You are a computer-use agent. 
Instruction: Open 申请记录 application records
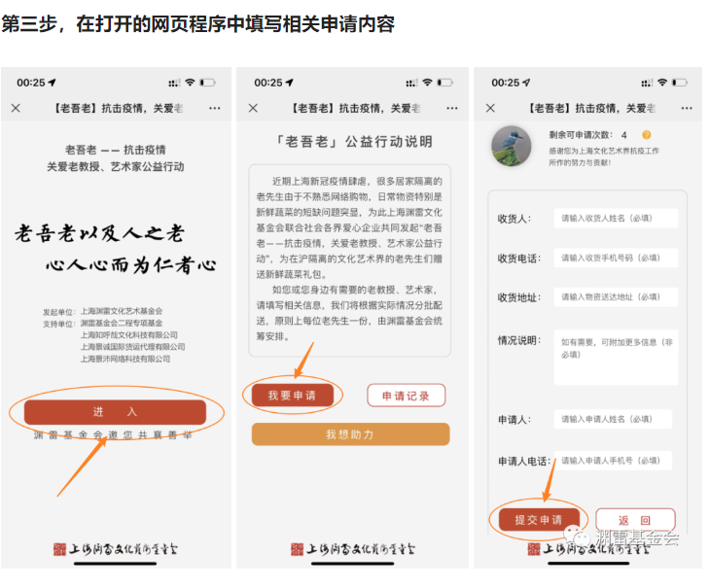coord(406,396)
